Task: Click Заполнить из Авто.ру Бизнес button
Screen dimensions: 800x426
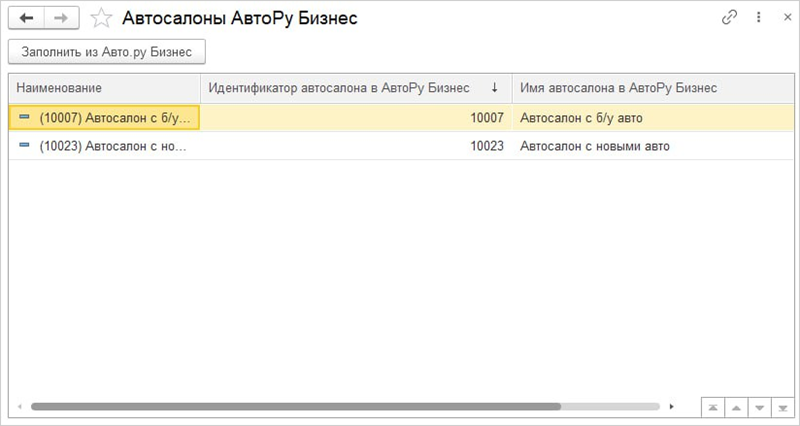Action: click(107, 52)
